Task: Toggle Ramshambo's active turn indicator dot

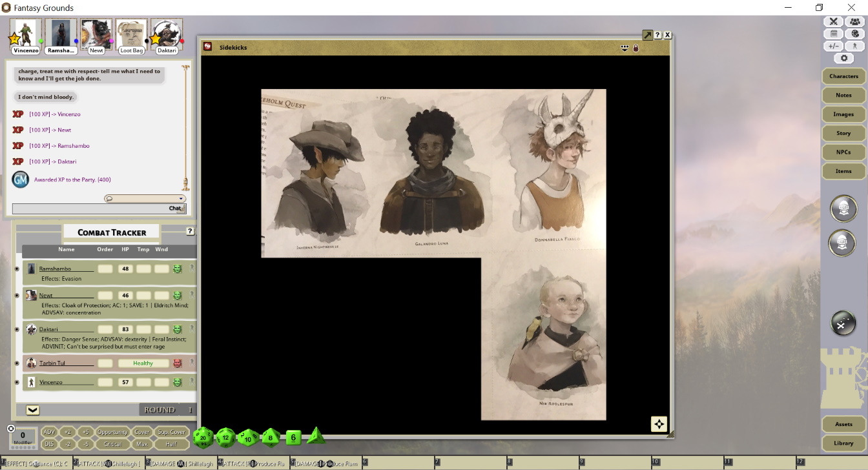Action: point(17,269)
